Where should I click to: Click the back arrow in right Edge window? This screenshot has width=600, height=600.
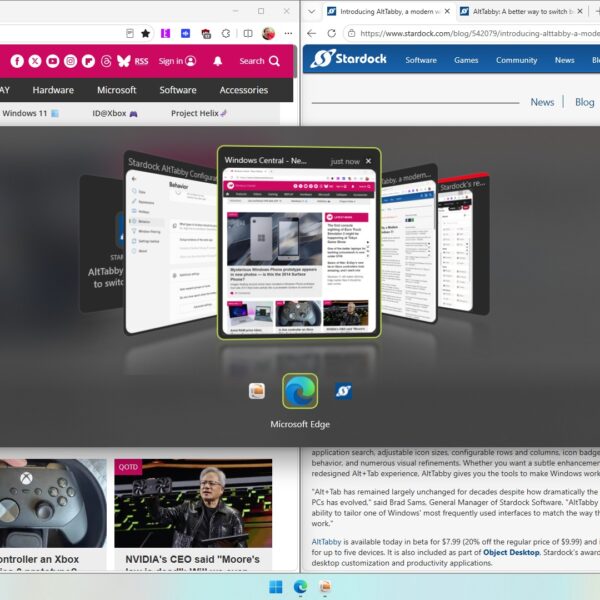pyautogui.click(x=311, y=34)
